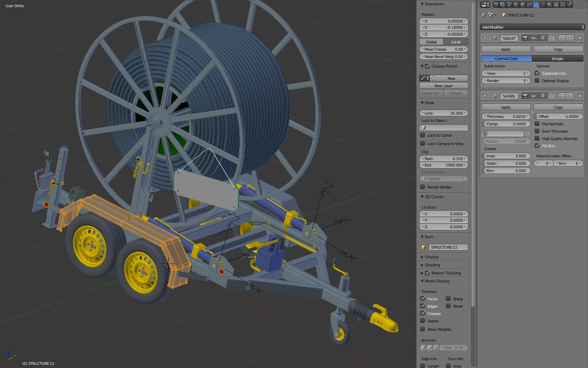Toggle Subsurf edit cage icon
The height and width of the screenshot is (368, 588).
click(552, 38)
